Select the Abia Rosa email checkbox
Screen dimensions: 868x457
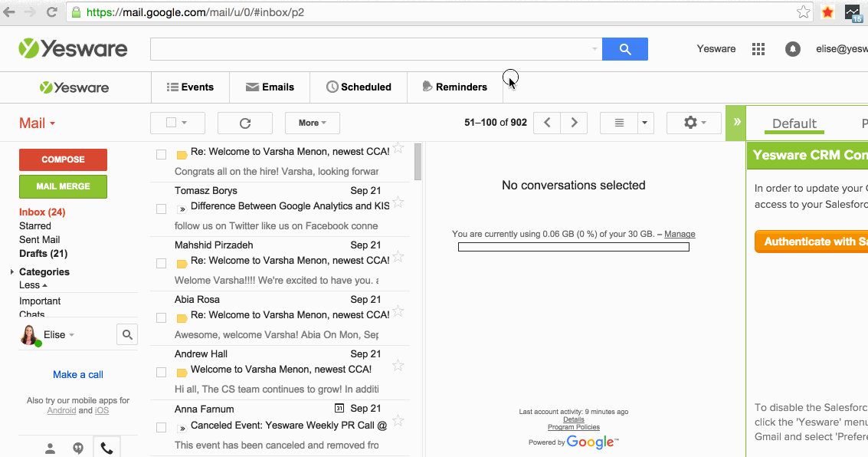point(161,317)
